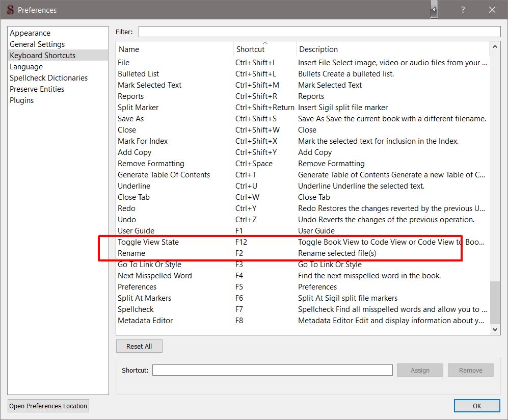Image resolution: width=508 pixels, height=420 pixels.
Task: Select the Go To Link Or Style name
Action: (149, 265)
